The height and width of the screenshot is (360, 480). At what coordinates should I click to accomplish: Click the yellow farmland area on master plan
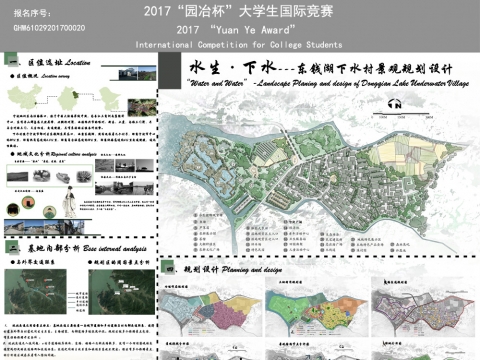pyautogui.click(x=405, y=152)
